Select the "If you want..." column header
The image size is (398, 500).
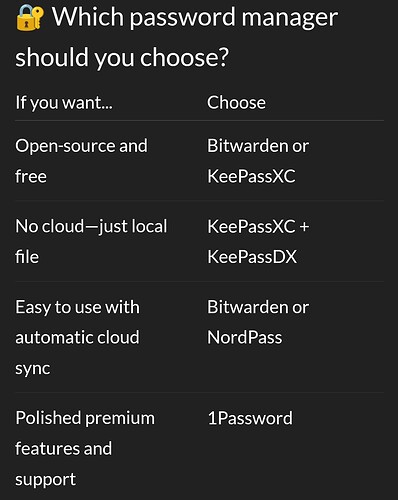click(x=64, y=103)
